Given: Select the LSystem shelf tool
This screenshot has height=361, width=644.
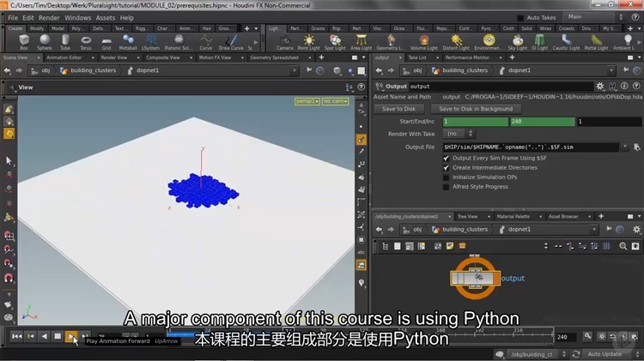Looking at the screenshot, I should pos(151,42).
